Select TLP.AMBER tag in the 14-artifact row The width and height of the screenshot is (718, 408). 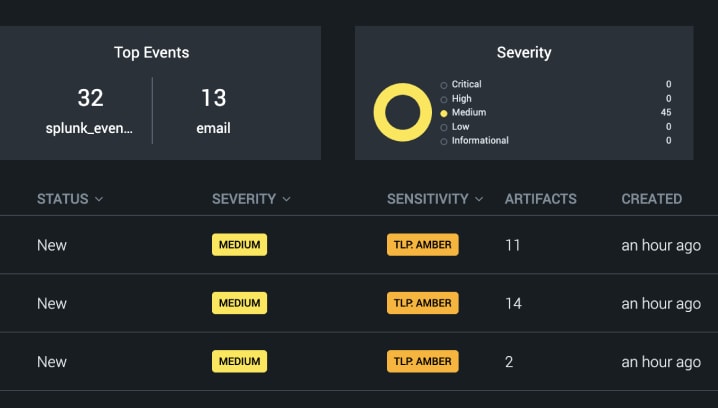coord(422,303)
